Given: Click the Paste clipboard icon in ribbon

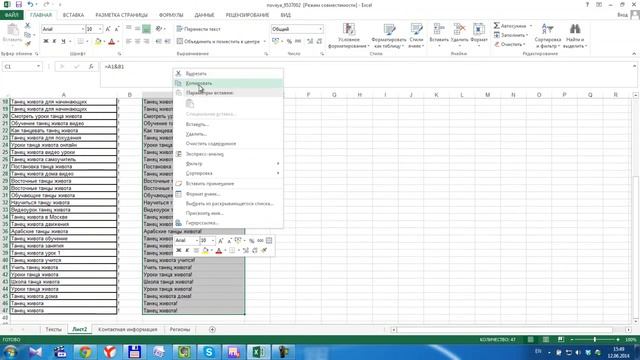Looking at the screenshot, I should point(12,30).
